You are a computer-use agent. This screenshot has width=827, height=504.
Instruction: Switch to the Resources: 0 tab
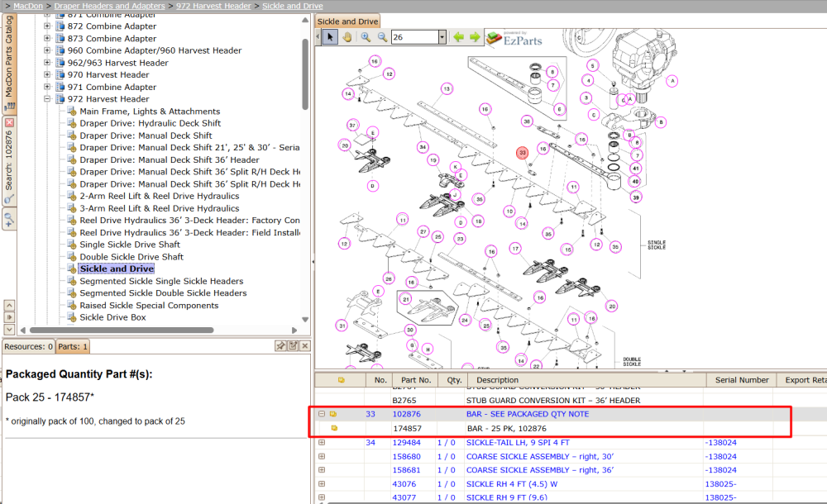pyautogui.click(x=28, y=346)
